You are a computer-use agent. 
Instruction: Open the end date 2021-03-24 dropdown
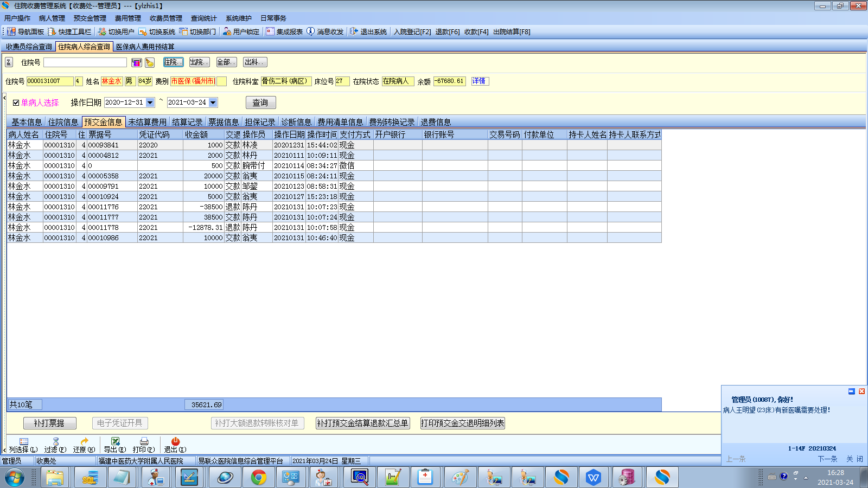coord(213,102)
